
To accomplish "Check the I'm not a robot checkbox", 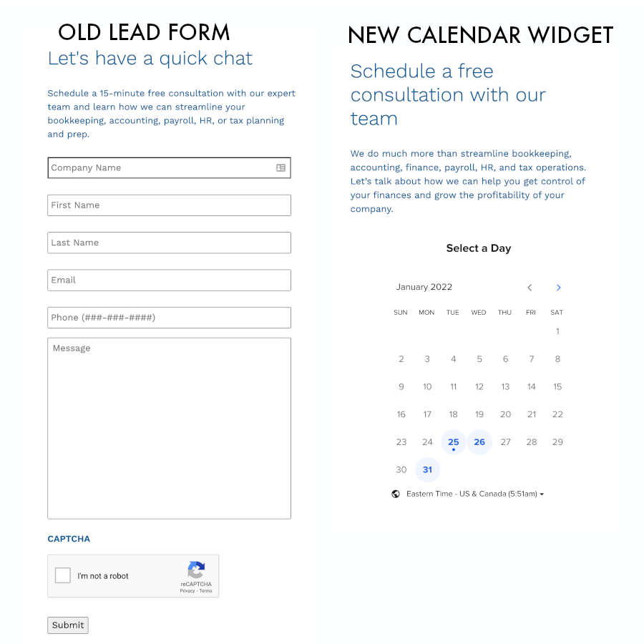I will [x=63, y=575].
